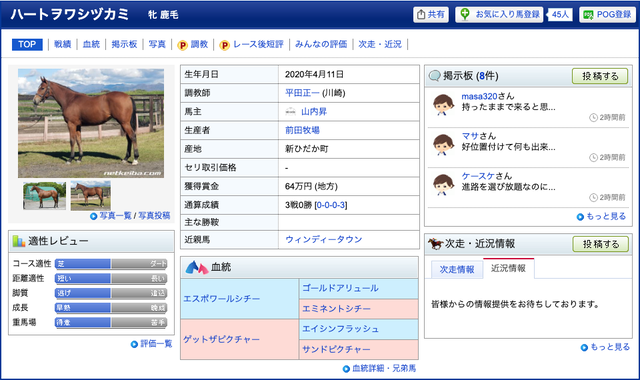Click the arrow icon beside 血統詳細・兄弟馬
Viewport: 640px width, 380px height.
pyautogui.click(x=346, y=369)
